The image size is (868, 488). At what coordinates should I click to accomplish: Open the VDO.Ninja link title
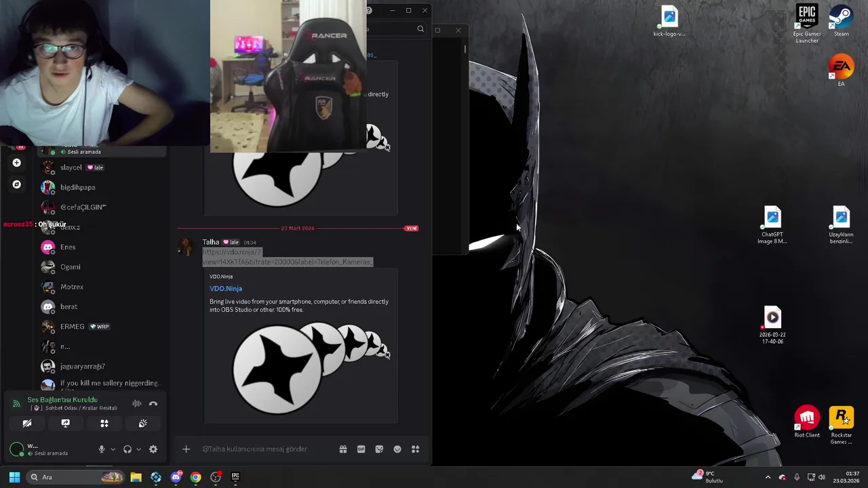coord(226,289)
